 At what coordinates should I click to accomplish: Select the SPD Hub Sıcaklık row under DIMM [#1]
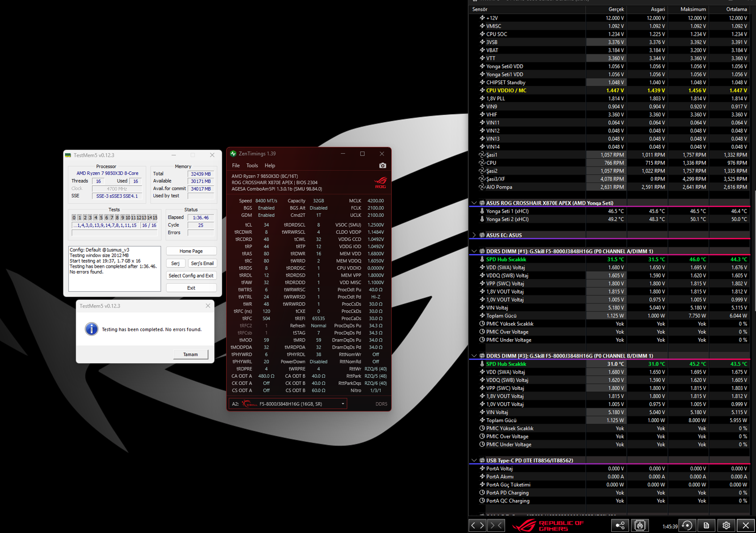point(609,259)
